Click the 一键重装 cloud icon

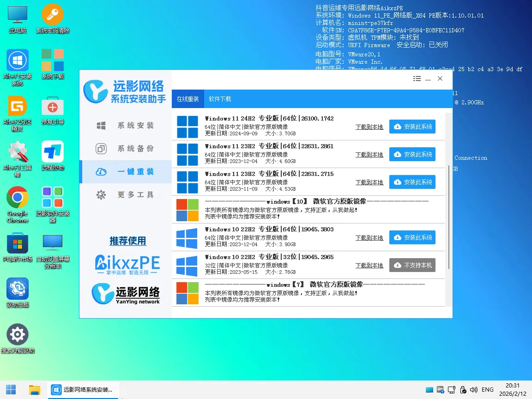pos(101,171)
